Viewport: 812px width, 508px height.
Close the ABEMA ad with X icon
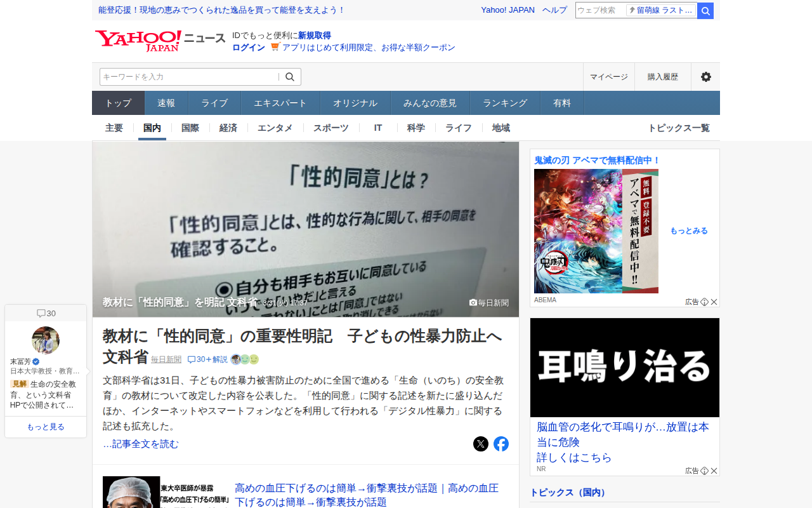click(714, 302)
